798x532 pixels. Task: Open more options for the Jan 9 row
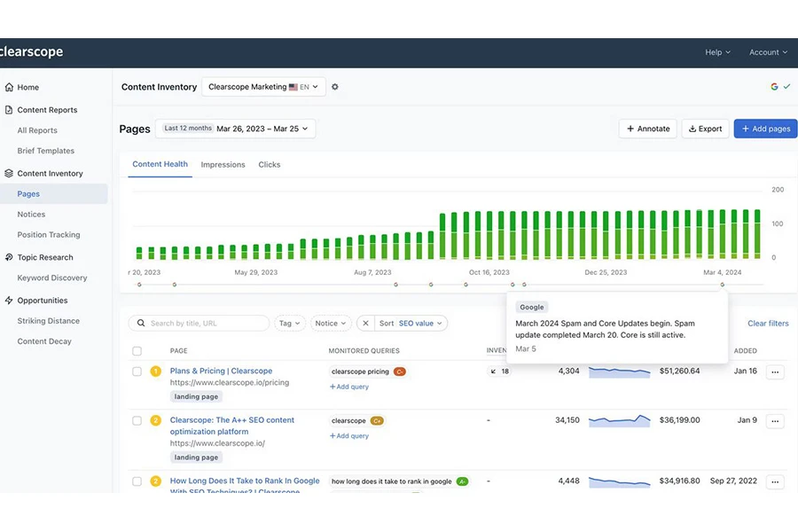775,421
